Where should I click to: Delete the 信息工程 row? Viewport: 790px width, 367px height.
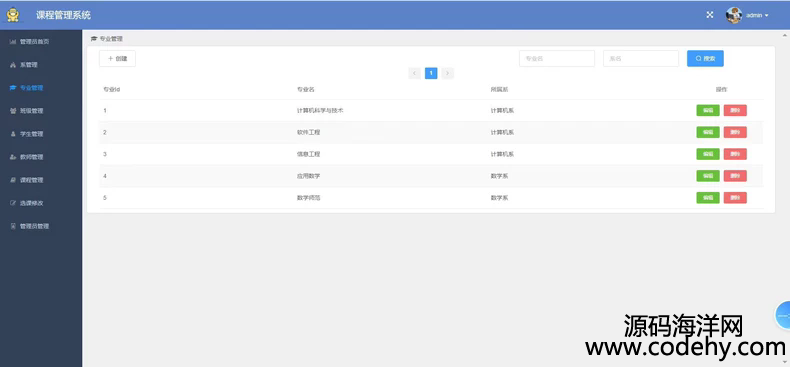point(735,154)
